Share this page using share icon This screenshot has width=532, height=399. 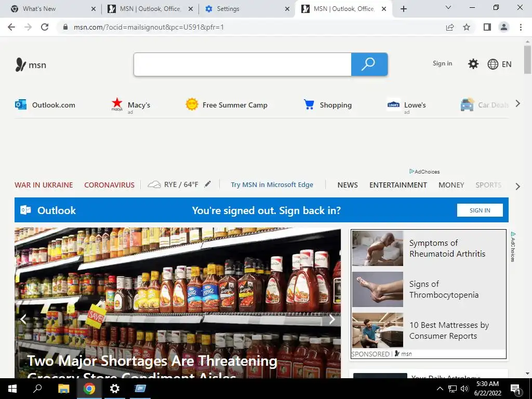450,27
